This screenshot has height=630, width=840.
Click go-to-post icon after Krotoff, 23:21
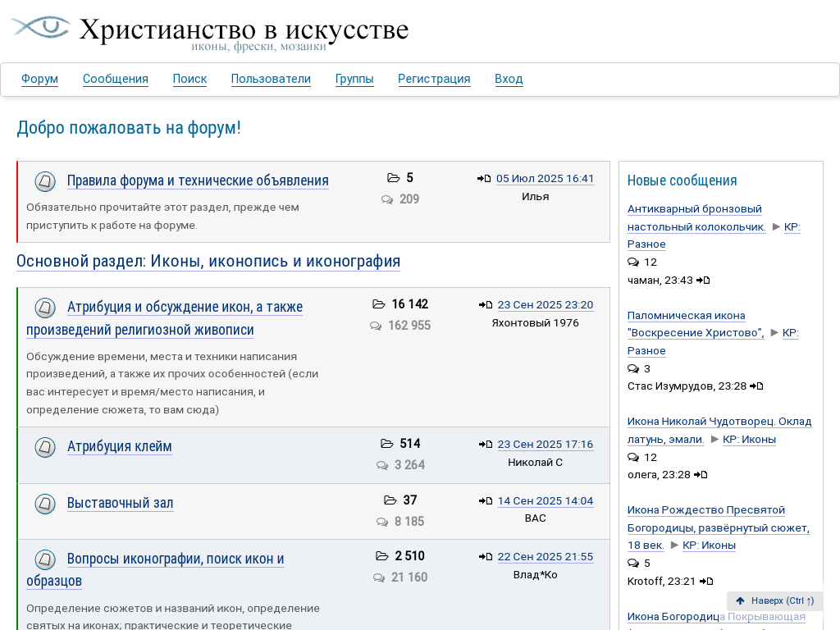706,581
